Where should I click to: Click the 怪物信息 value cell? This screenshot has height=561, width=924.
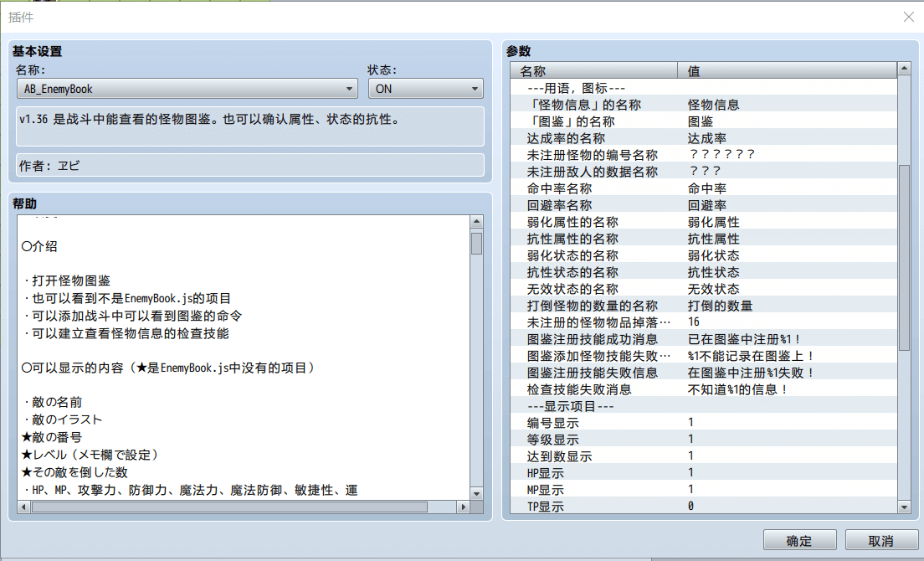click(x=714, y=105)
